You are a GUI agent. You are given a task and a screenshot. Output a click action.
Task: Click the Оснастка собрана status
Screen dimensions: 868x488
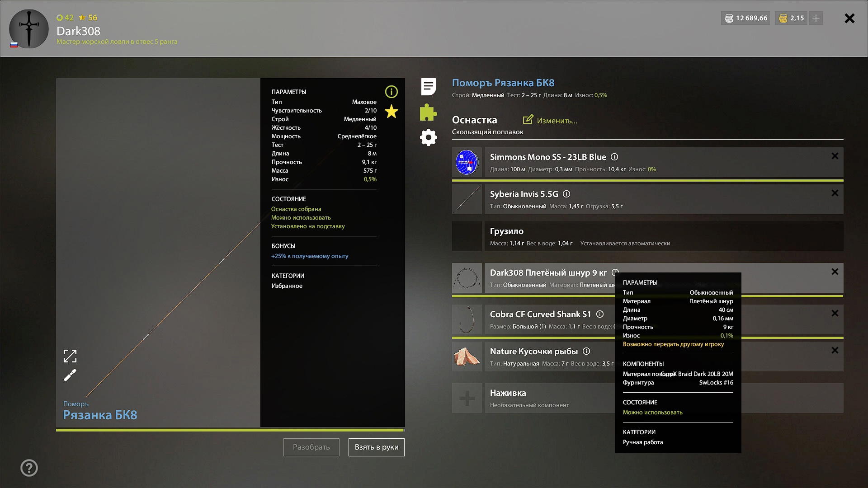(296, 209)
